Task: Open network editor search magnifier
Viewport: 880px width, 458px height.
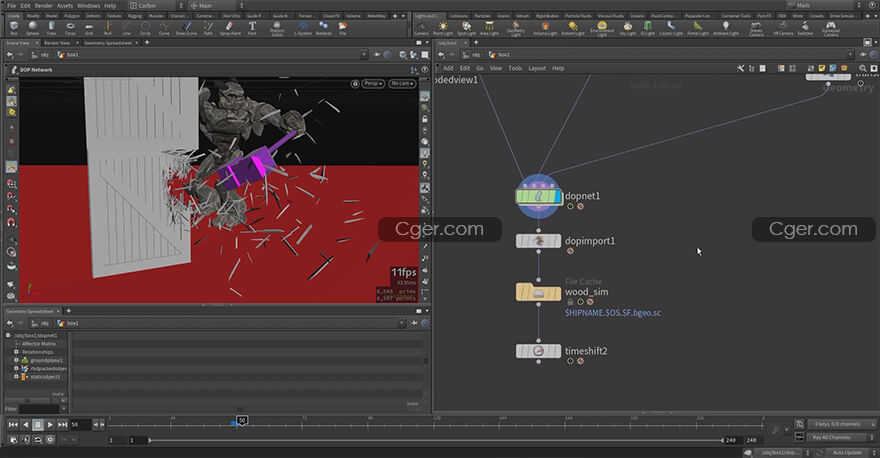Action: coord(863,68)
